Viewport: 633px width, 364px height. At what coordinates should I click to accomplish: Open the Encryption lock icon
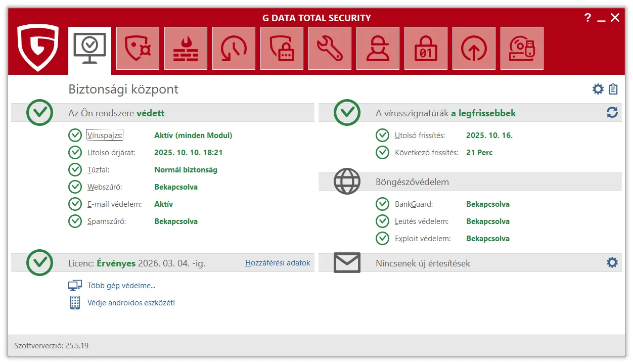[426, 49]
